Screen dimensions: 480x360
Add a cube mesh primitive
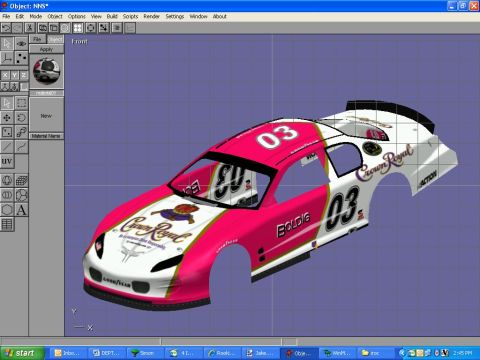pos(21,181)
